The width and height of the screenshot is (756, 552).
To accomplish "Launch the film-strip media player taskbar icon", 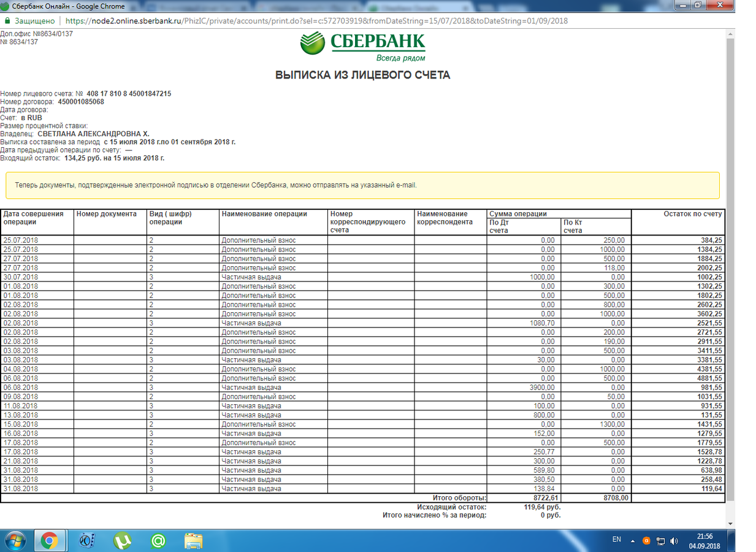I will pos(86,540).
